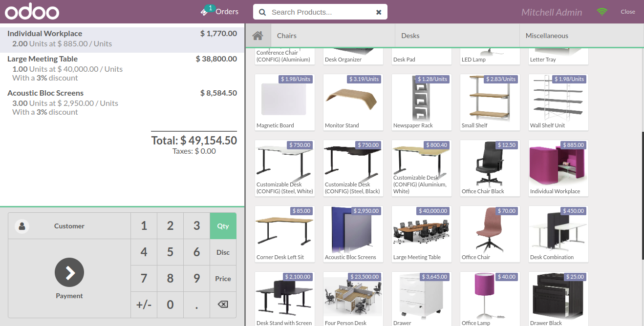Add Large Meeting Table product tile

[x=422, y=234]
